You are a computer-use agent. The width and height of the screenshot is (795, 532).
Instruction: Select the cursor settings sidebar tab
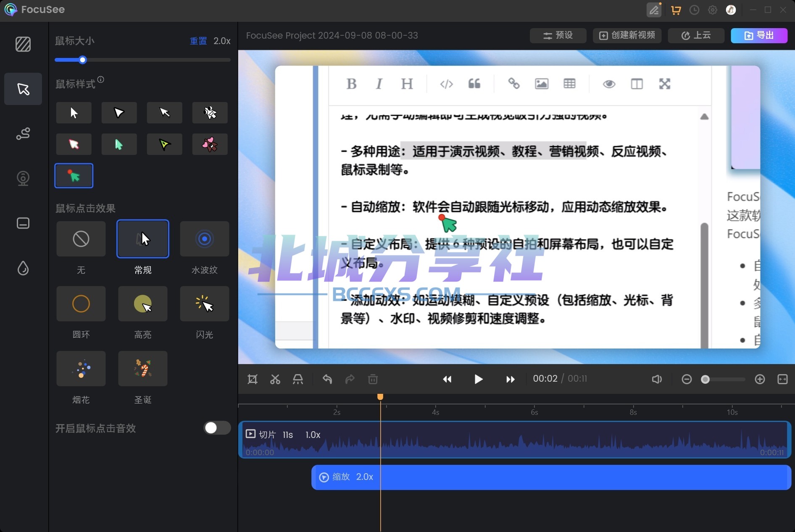tap(23, 89)
